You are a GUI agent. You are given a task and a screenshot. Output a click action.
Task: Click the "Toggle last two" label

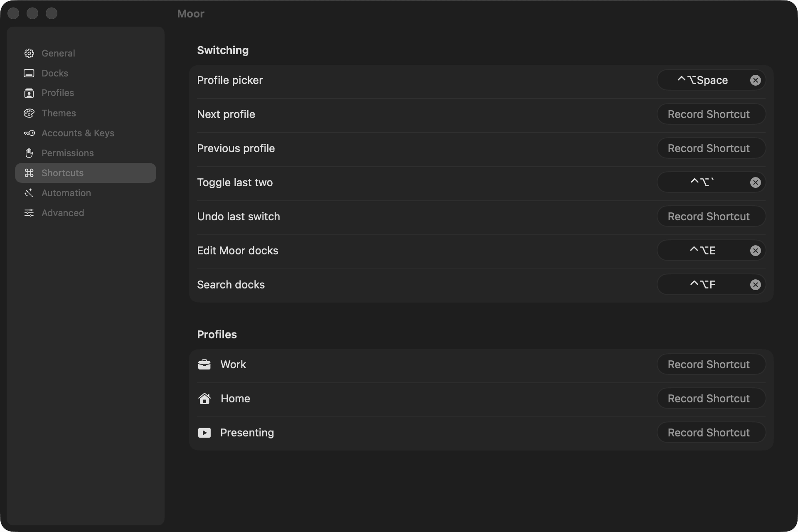tap(235, 182)
